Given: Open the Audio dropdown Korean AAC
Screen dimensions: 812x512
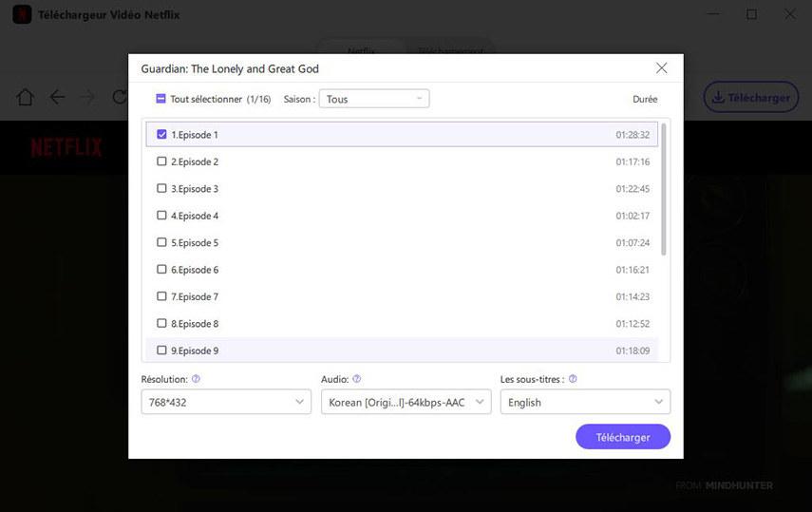Looking at the screenshot, I should [406, 402].
